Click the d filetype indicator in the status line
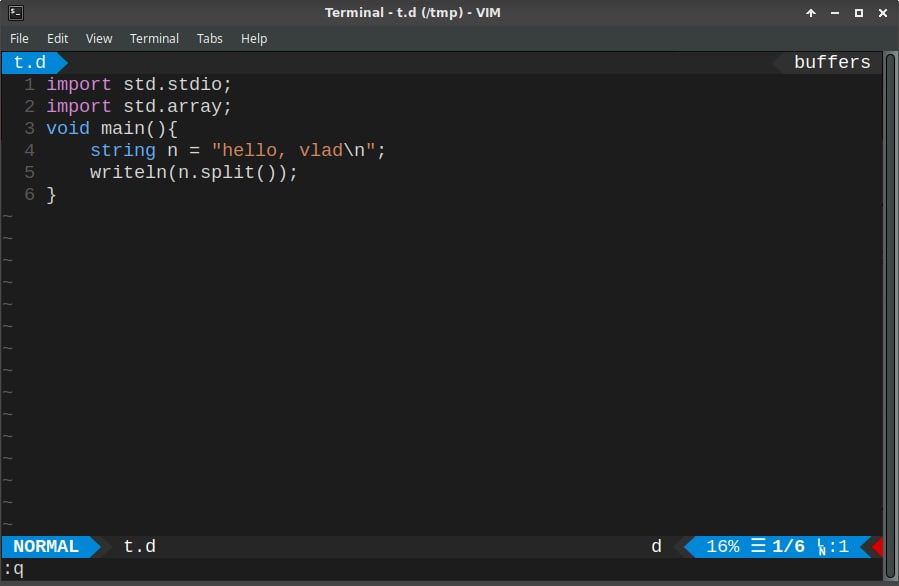The width and height of the screenshot is (899, 586). pos(656,546)
